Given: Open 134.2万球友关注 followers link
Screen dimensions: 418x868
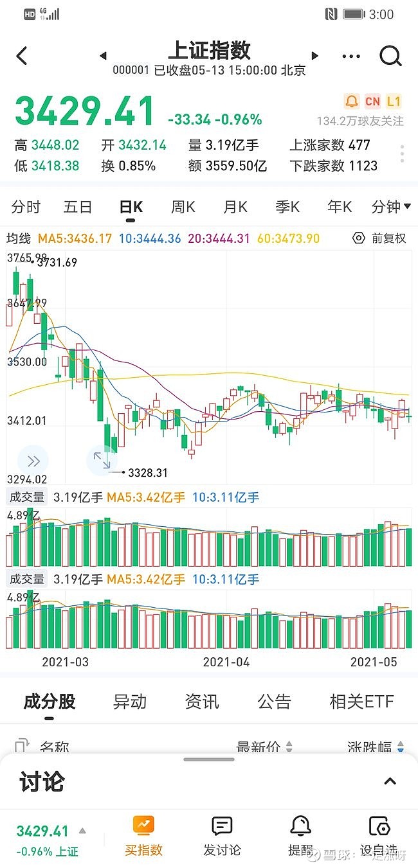Looking at the screenshot, I should [x=358, y=121].
